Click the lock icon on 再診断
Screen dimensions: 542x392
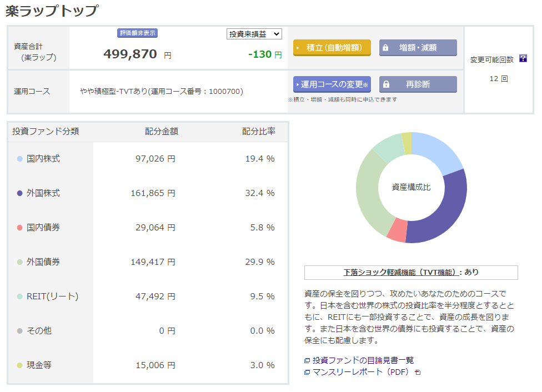[387, 84]
